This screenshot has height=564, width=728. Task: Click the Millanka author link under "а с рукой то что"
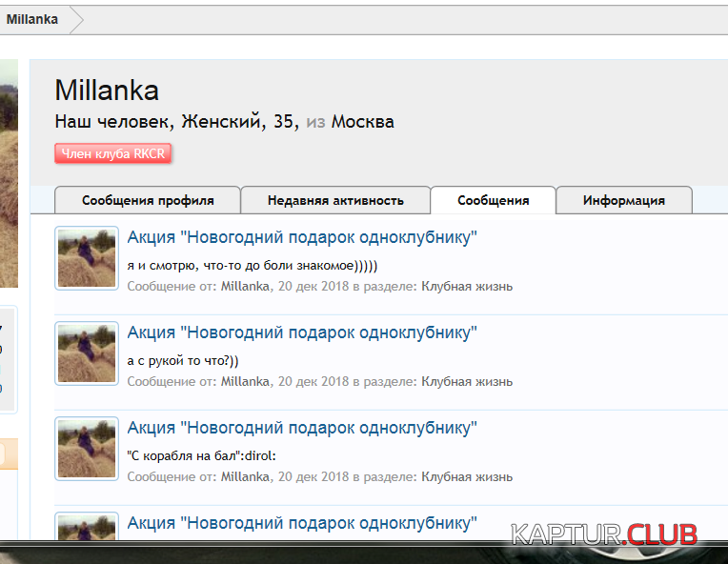[x=245, y=382]
